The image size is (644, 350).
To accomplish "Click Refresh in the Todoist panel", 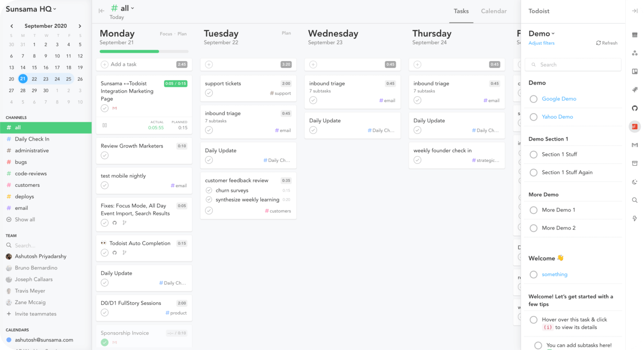I will click(607, 43).
